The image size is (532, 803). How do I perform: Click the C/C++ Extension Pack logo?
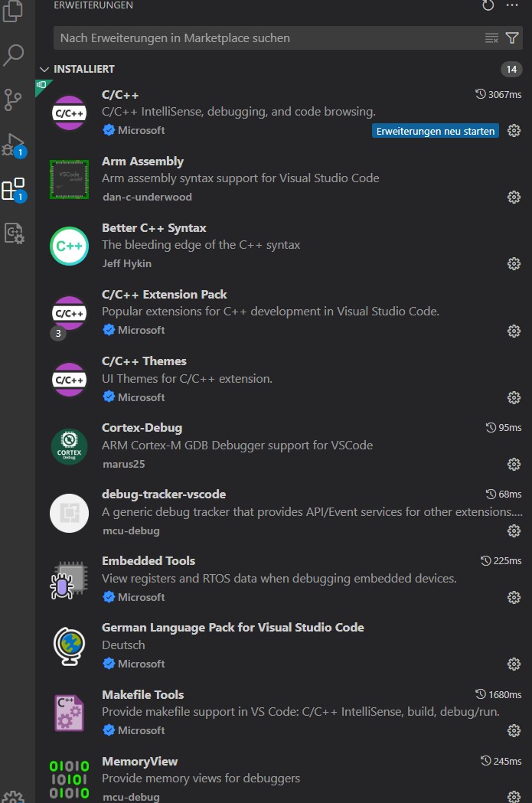69,313
